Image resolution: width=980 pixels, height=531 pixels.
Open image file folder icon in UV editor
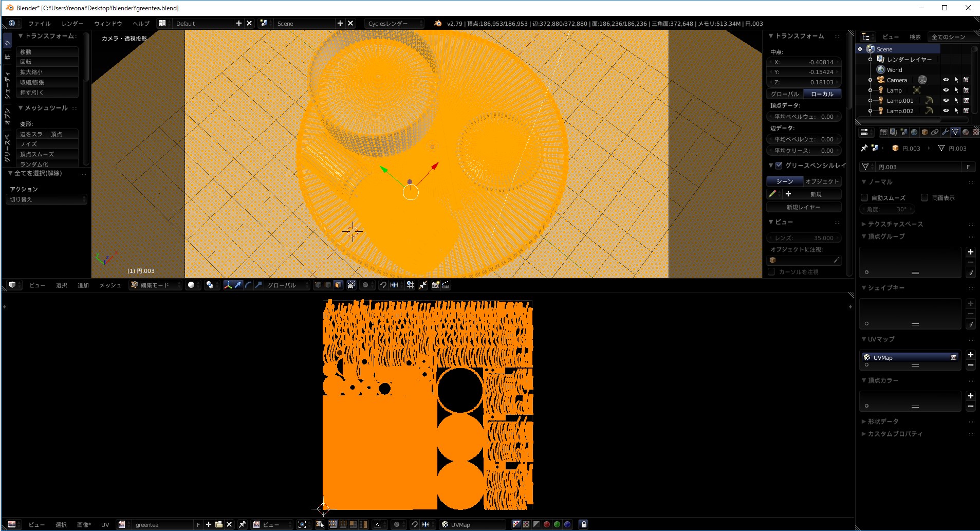219,524
